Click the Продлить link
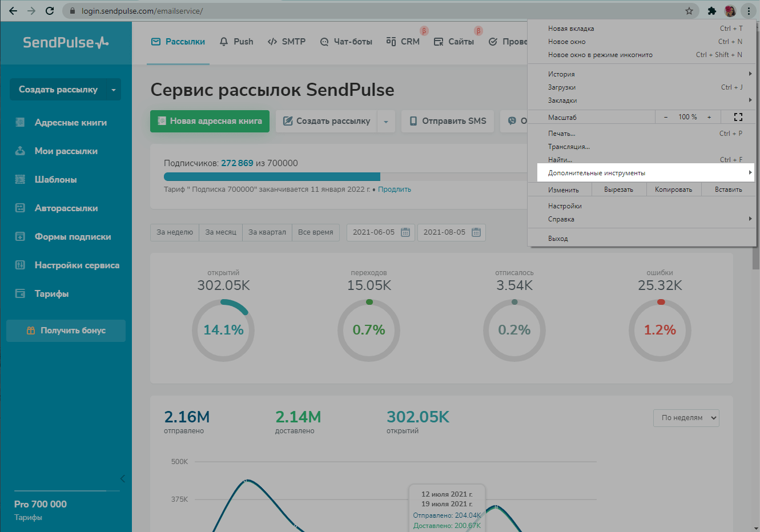 pos(394,190)
